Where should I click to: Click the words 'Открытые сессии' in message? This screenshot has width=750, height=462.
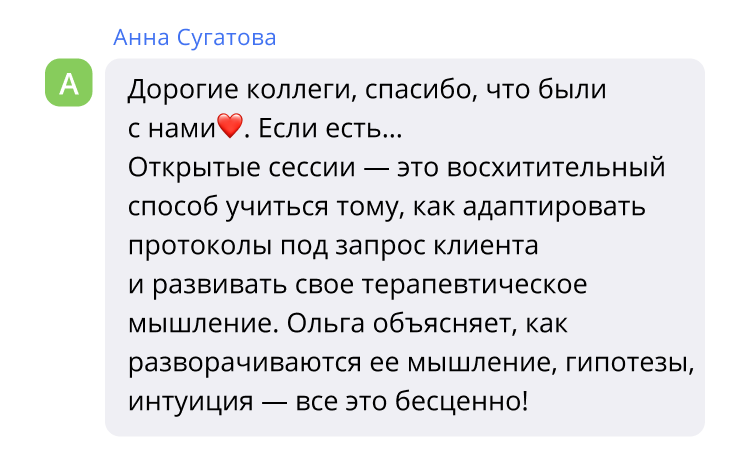coord(242,168)
